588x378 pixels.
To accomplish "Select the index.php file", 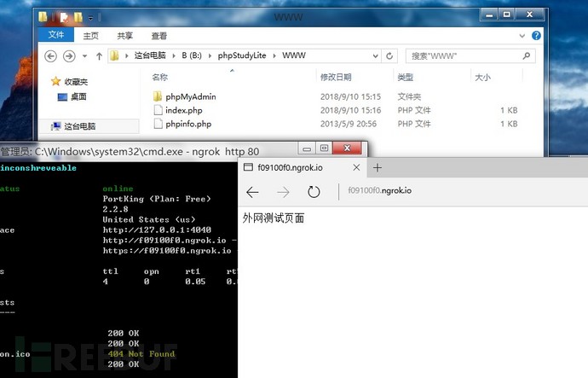I will pyautogui.click(x=183, y=110).
